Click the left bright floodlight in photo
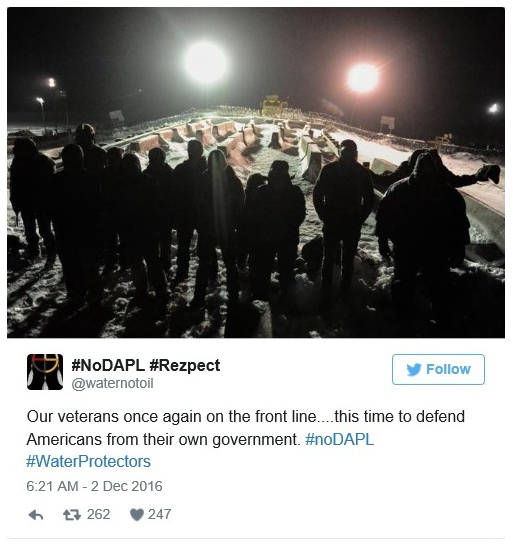This screenshot has width=513, height=547. [206, 62]
